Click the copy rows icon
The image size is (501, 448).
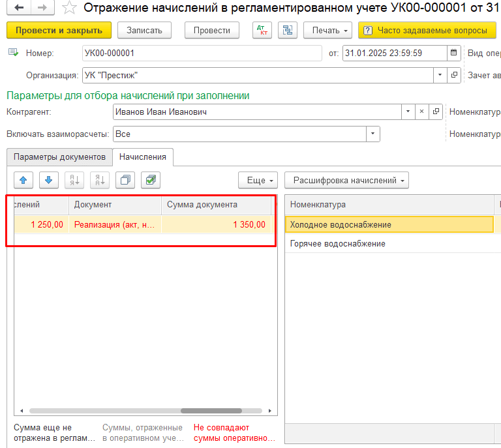(125, 180)
